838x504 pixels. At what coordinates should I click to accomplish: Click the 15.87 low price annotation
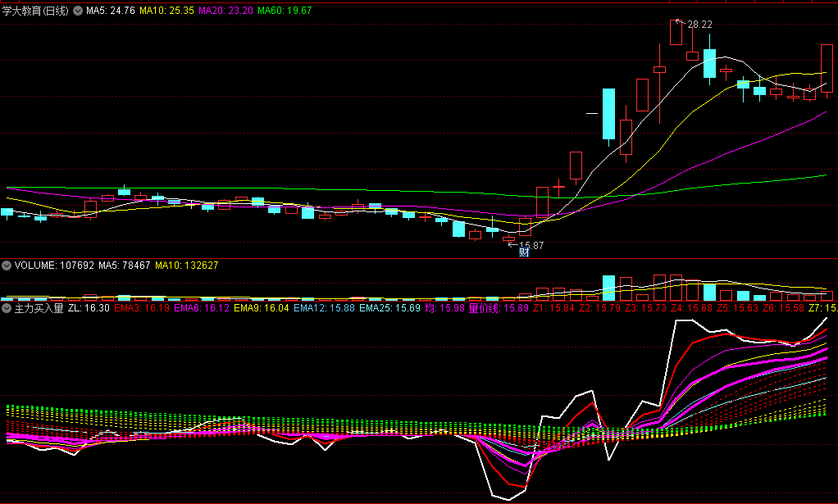coord(531,246)
